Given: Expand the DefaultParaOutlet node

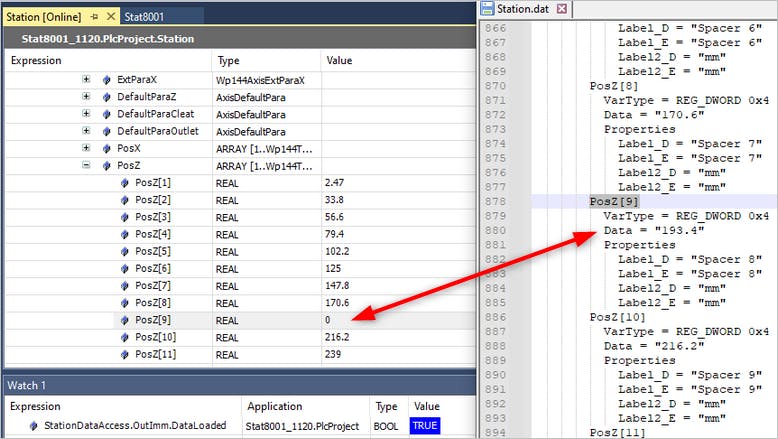Looking at the screenshot, I should 86,131.
